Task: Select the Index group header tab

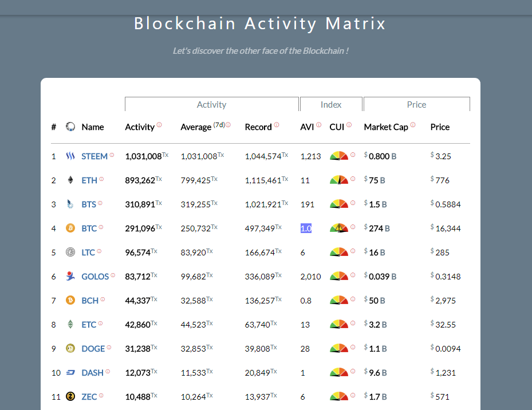Action: tap(331, 104)
